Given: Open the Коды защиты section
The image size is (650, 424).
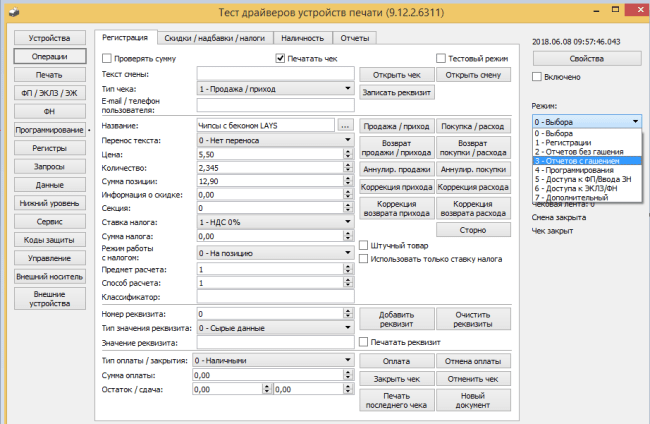Looking at the screenshot, I should pos(50,240).
